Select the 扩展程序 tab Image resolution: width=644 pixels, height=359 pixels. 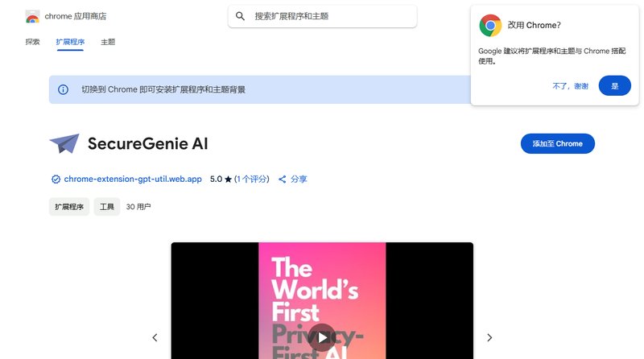pyautogui.click(x=70, y=42)
